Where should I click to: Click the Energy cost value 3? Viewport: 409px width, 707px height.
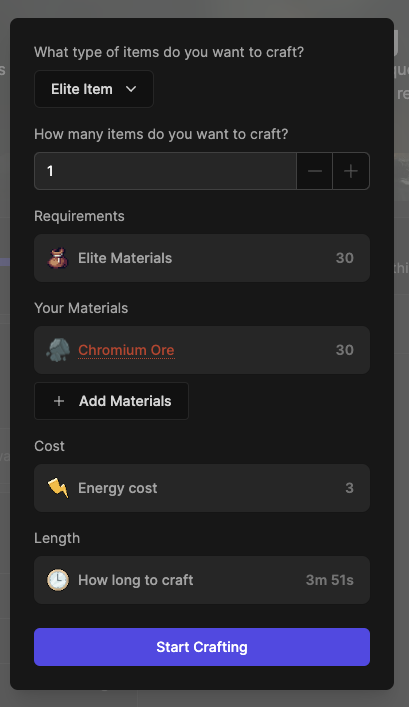pyautogui.click(x=349, y=488)
